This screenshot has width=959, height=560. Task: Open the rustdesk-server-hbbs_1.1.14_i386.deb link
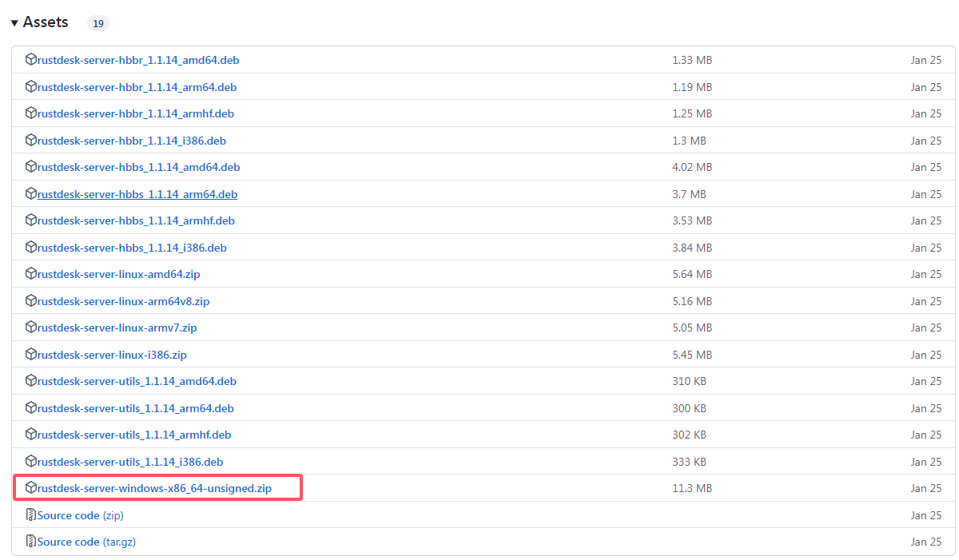(x=132, y=248)
